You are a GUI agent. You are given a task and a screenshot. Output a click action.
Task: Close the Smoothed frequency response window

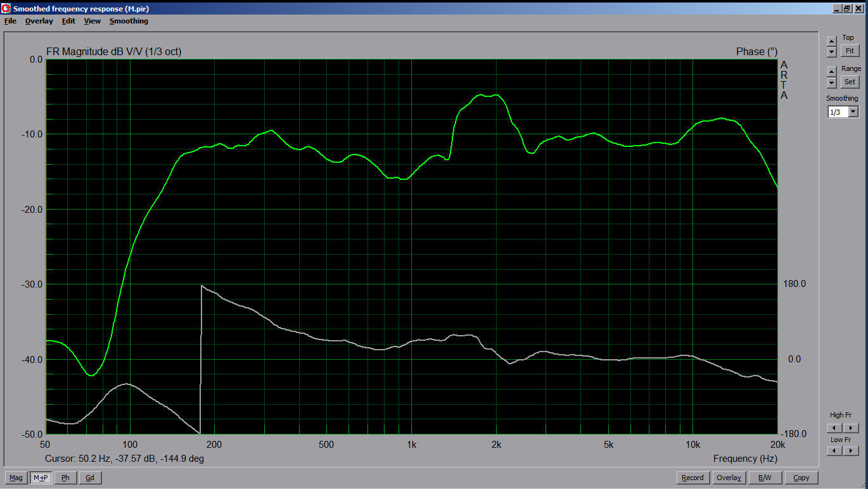tap(857, 8)
